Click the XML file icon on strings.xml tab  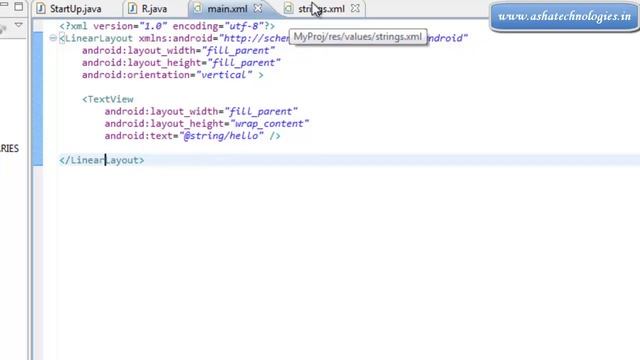coord(289,8)
